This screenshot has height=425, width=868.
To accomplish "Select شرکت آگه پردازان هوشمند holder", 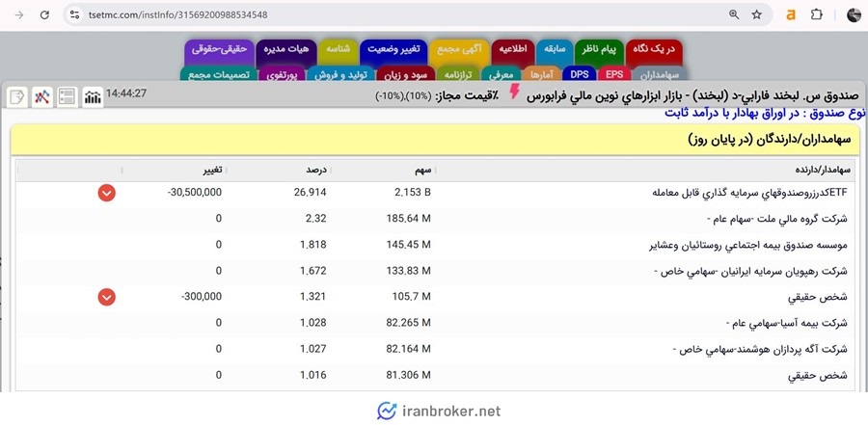I will [x=760, y=349].
